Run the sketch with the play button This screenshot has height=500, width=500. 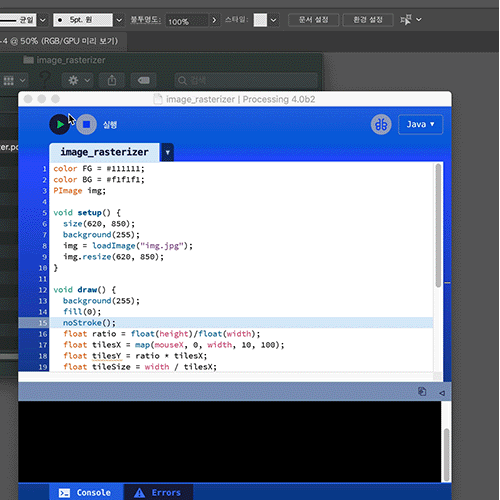pos(60,125)
